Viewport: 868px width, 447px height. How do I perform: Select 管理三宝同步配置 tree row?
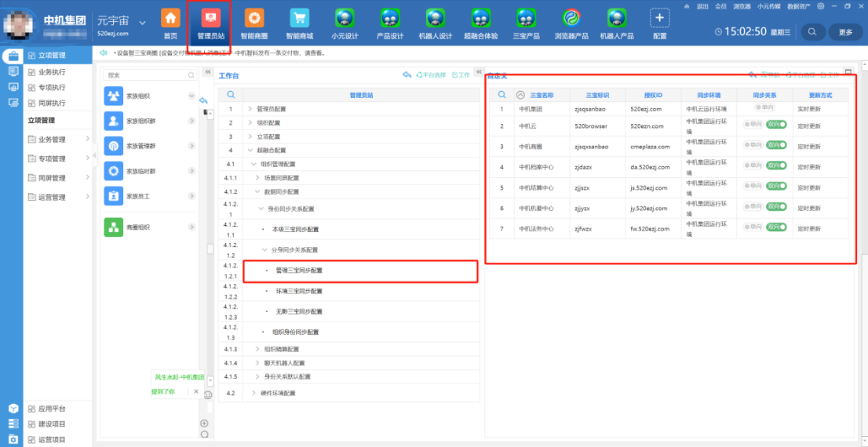click(360, 271)
